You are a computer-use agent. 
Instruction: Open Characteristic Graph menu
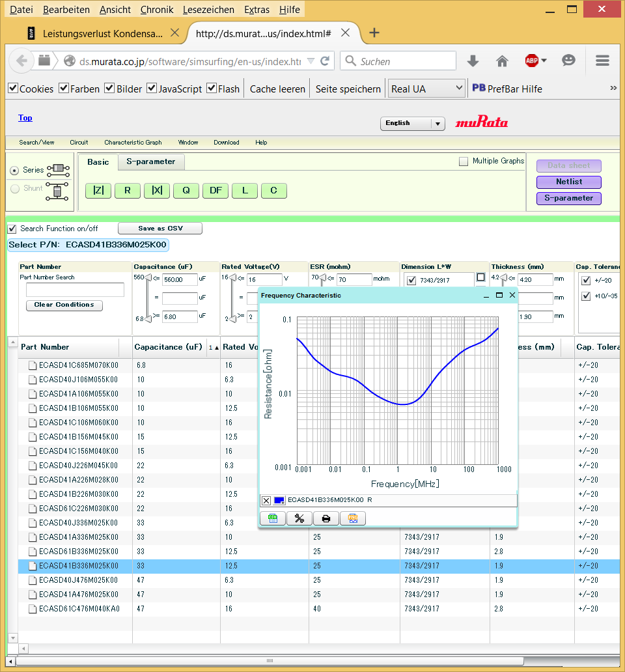coord(133,143)
